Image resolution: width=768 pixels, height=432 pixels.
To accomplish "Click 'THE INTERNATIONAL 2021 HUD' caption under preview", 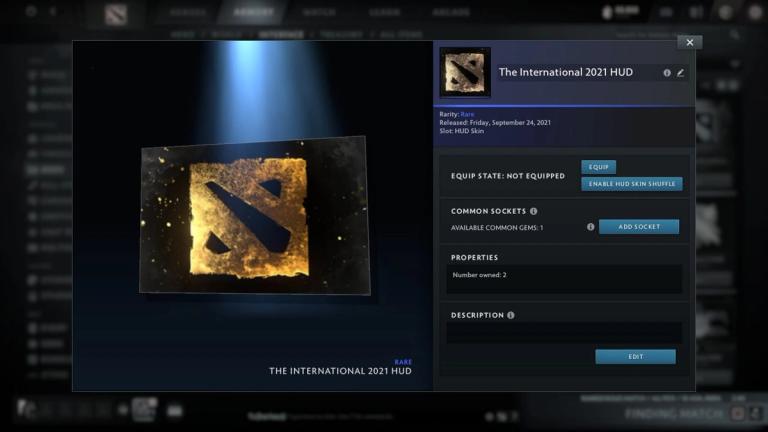I will click(340, 371).
